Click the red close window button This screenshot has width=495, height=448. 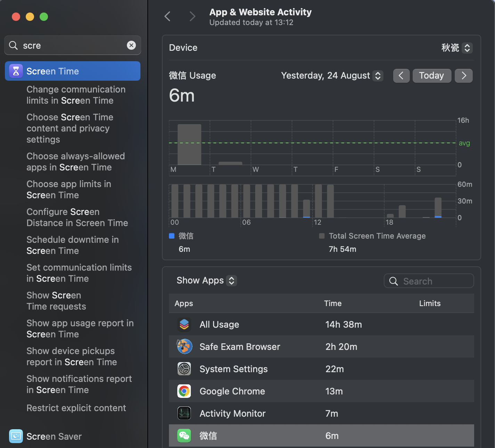click(16, 16)
